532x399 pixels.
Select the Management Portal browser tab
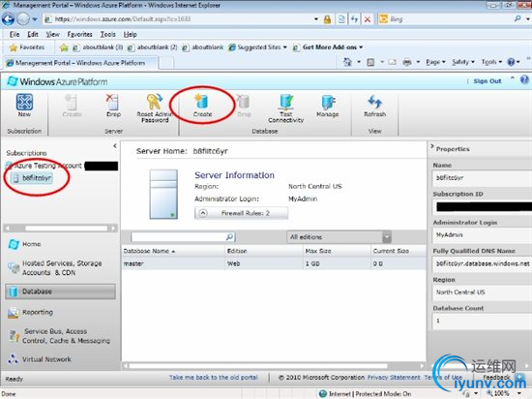[80, 63]
